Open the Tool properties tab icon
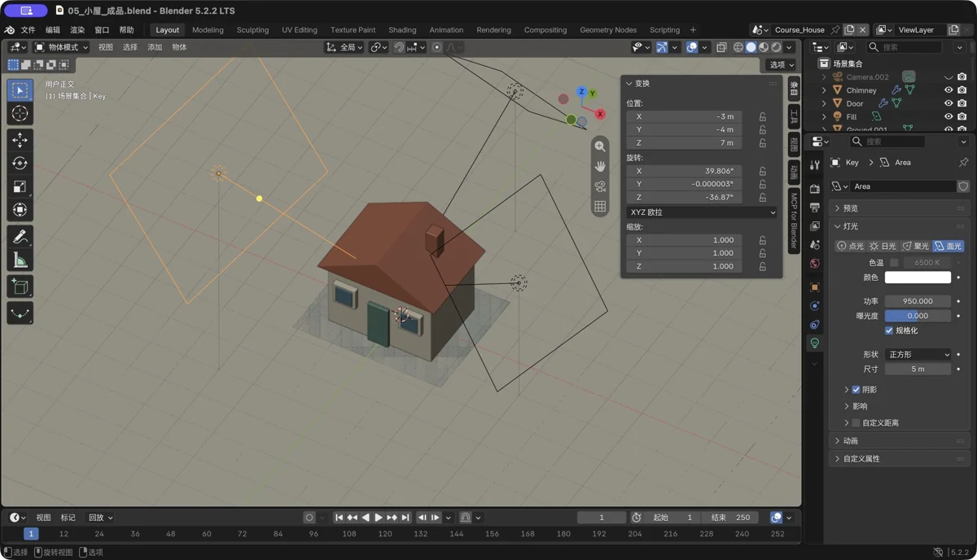This screenshot has height=560, width=977. (x=815, y=165)
